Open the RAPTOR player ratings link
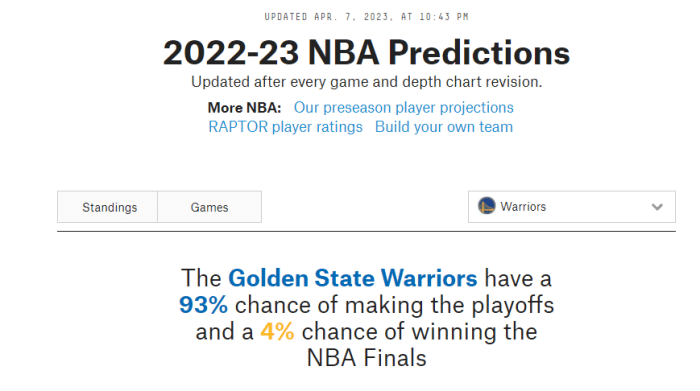The height and width of the screenshot is (391, 700). click(x=285, y=127)
